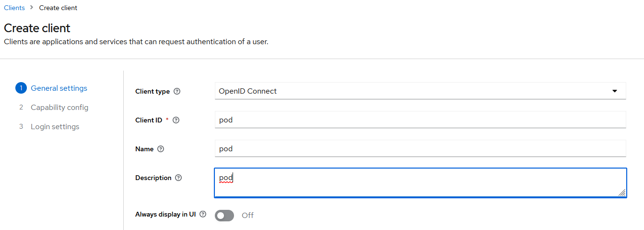Select the General settings step
This screenshot has width=644, height=230.
(x=59, y=88)
